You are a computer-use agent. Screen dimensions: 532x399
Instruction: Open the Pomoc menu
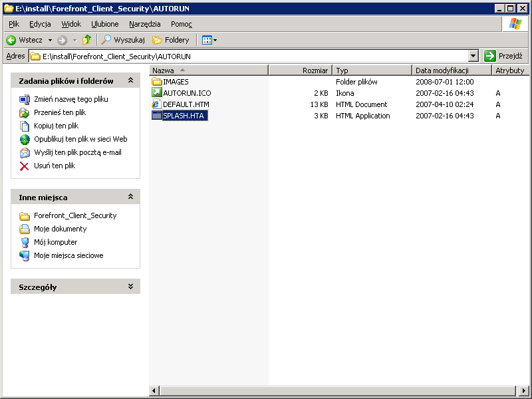click(182, 24)
